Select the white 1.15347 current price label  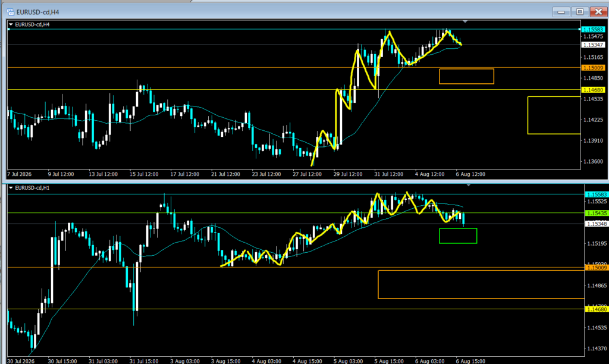tap(593, 45)
